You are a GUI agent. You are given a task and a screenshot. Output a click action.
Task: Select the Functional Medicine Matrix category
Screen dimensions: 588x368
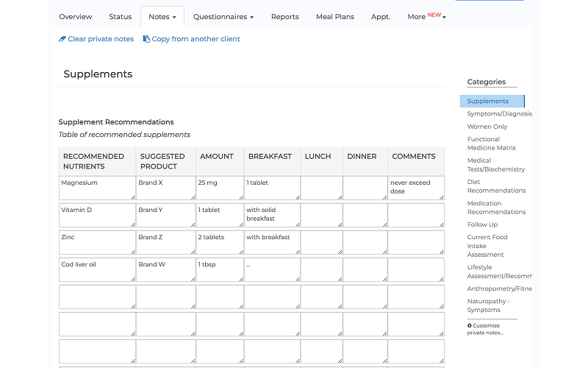click(492, 144)
